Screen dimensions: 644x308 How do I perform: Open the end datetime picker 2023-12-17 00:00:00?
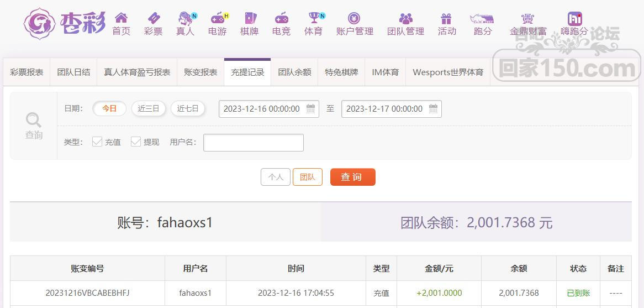click(392, 109)
